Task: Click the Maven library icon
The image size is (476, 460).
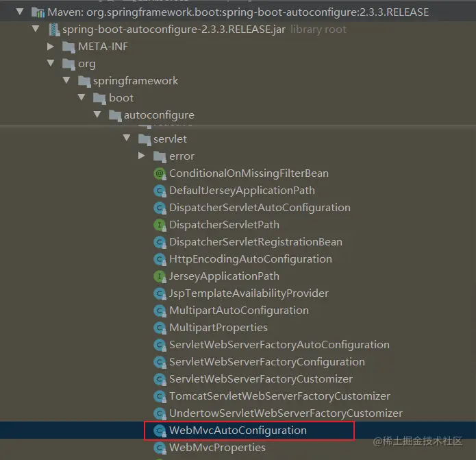Action: coord(38,12)
